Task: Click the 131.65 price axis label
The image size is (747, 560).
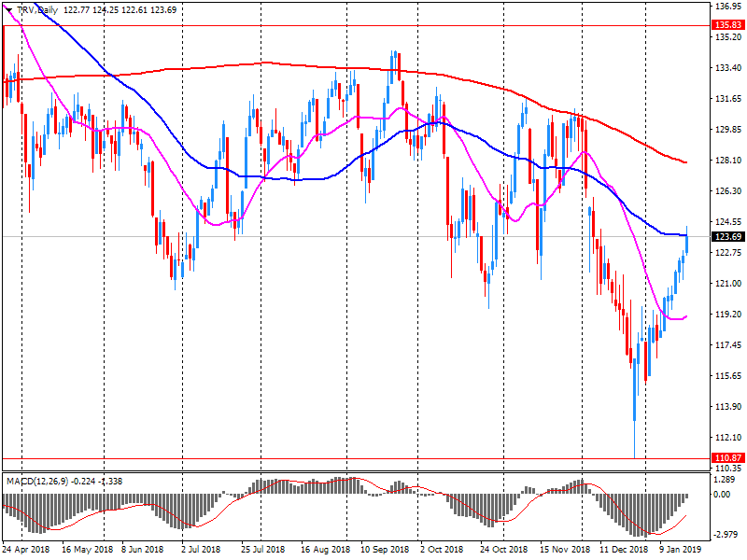Action: point(728,99)
